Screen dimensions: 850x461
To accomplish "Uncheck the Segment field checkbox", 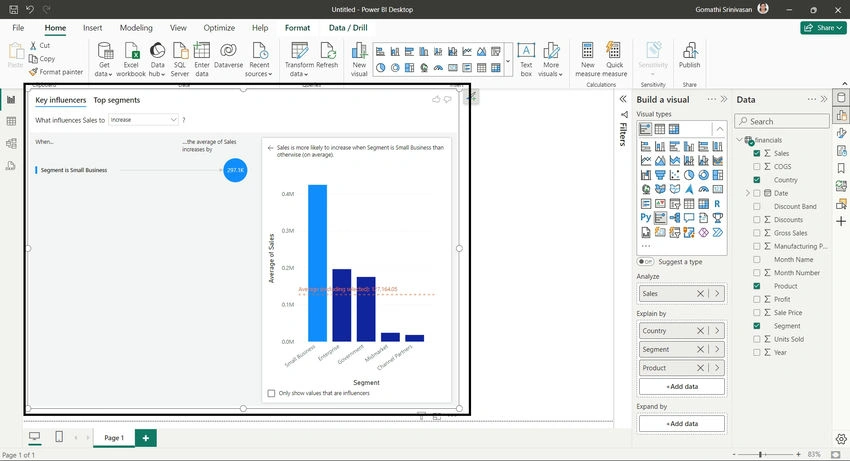I will coord(757,325).
